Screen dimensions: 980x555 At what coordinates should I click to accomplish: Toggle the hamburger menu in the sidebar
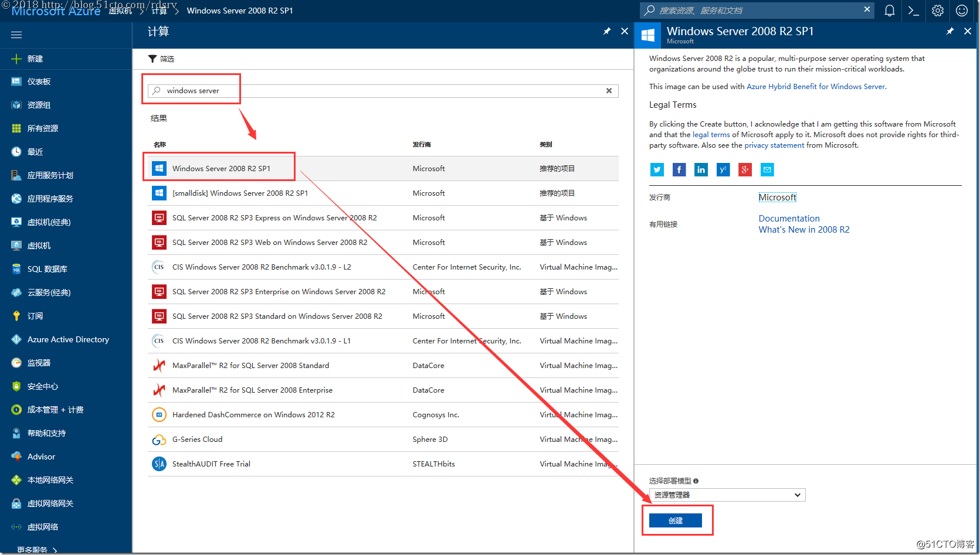pyautogui.click(x=16, y=35)
